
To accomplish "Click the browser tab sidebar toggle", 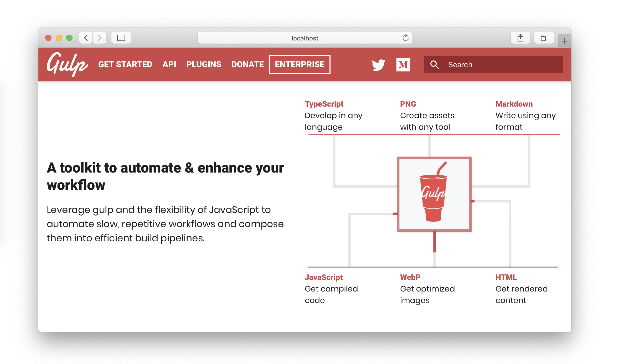I will coord(121,38).
